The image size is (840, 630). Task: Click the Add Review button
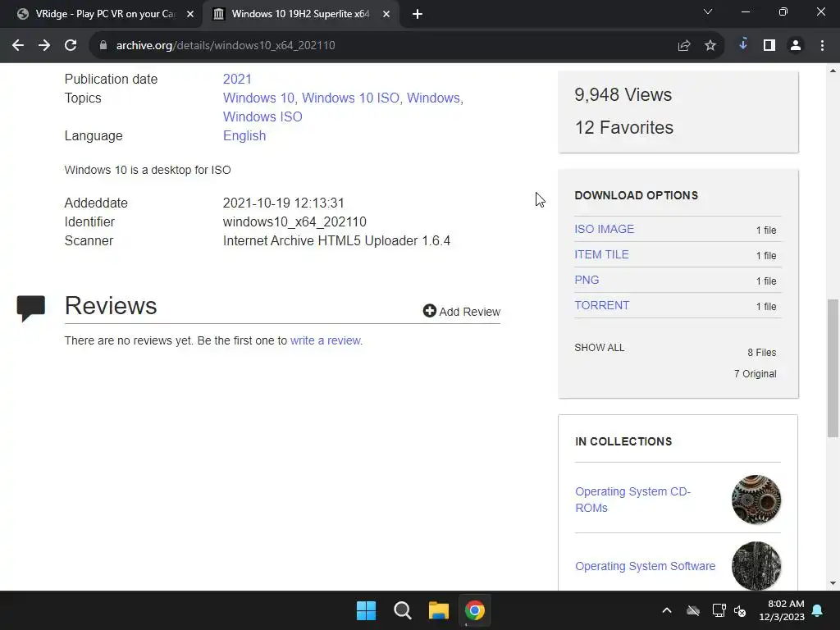(461, 311)
